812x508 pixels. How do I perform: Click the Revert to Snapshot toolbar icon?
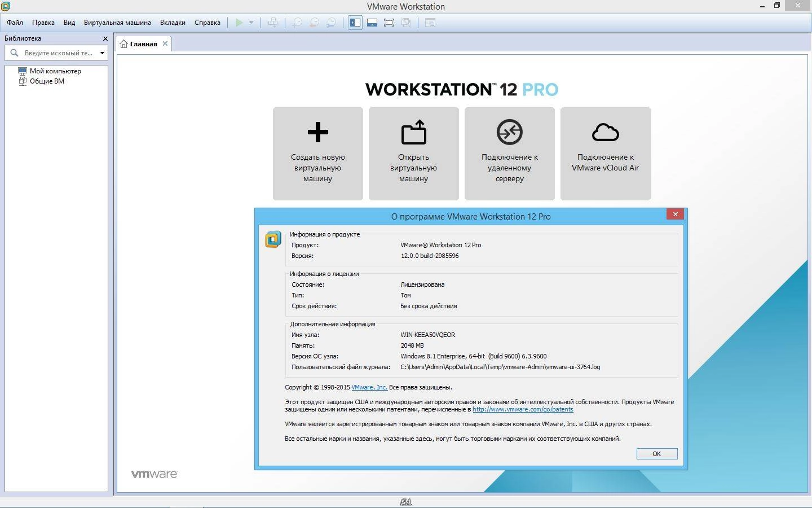(x=314, y=23)
